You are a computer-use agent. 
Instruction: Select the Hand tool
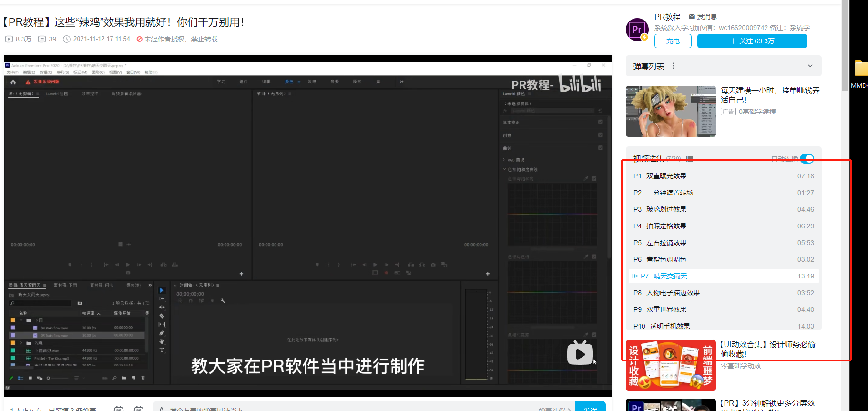pyautogui.click(x=162, y=341)
